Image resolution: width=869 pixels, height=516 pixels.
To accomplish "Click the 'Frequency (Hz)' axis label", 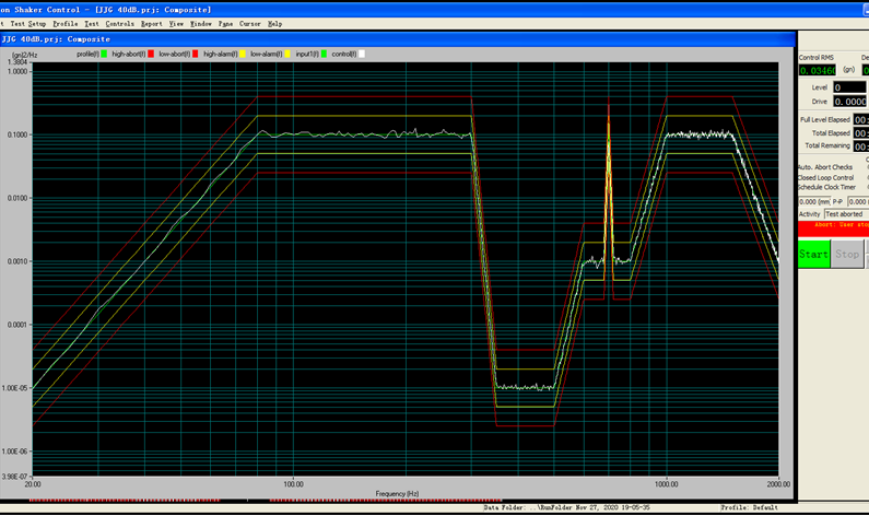I will (x=397, y=494).
